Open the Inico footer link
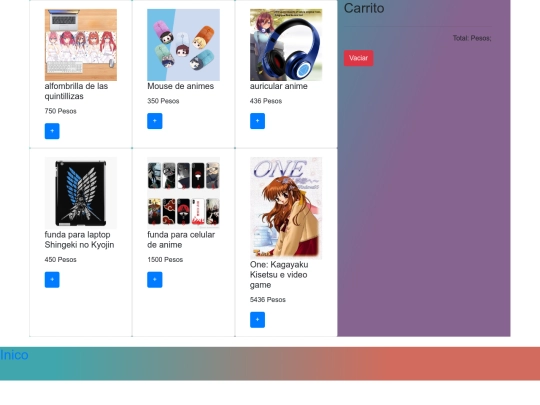The image size is (540, 405). pyautogui.click(x=14, y=355)
